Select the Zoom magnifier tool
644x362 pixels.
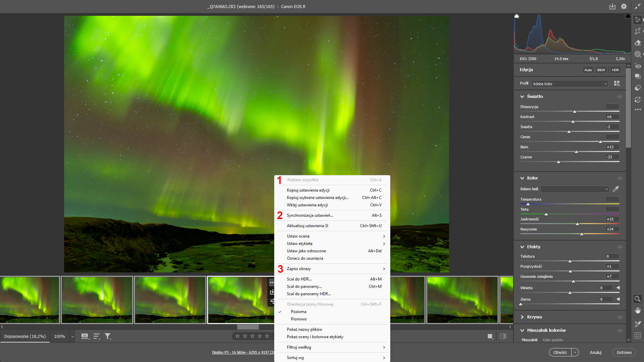637,299
